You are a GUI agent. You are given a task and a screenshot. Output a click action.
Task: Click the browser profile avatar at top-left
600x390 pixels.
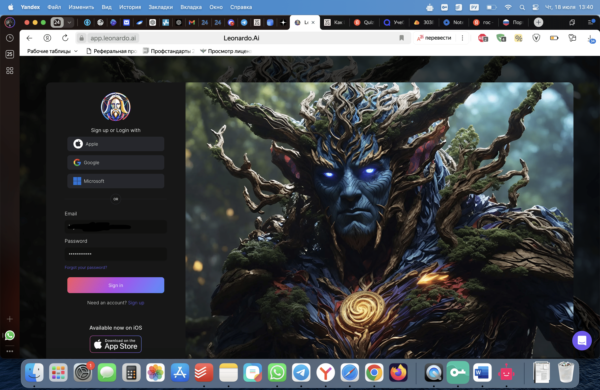(x=10, y=22)
